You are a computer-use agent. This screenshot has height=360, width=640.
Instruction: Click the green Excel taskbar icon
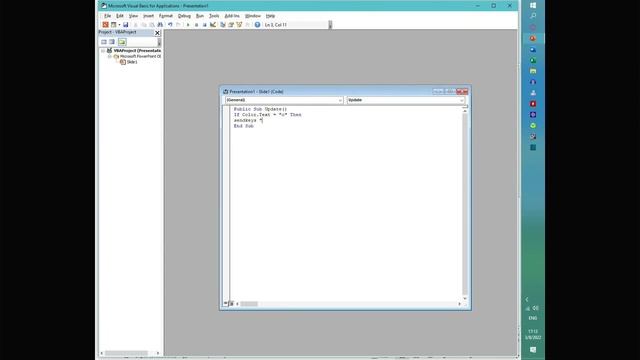[x=533, y=60]
